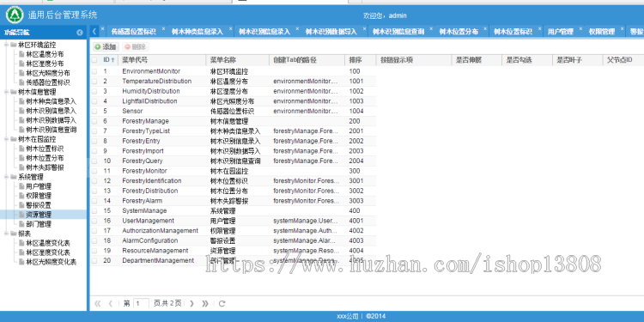Check the row for ForestryManage

click(x=94, y=121)
